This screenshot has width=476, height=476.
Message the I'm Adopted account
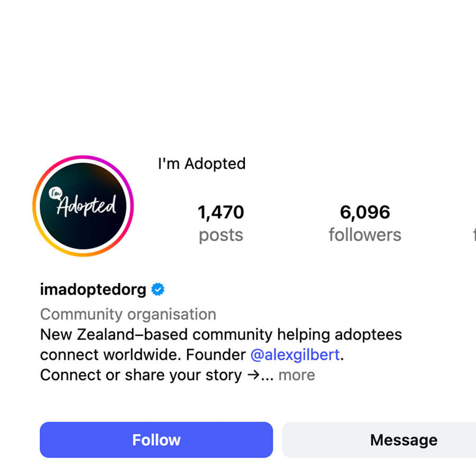(x=404, y=440)
